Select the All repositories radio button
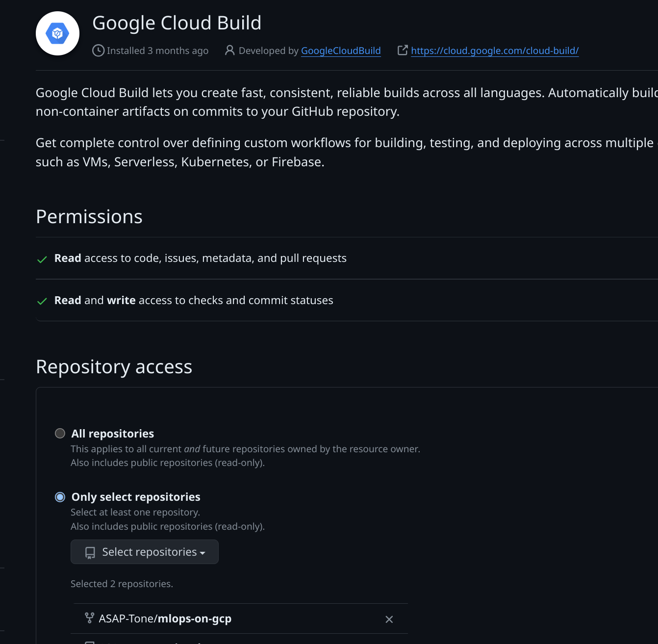The width and height of the screenshot is (658, 644). coord(60,434)
